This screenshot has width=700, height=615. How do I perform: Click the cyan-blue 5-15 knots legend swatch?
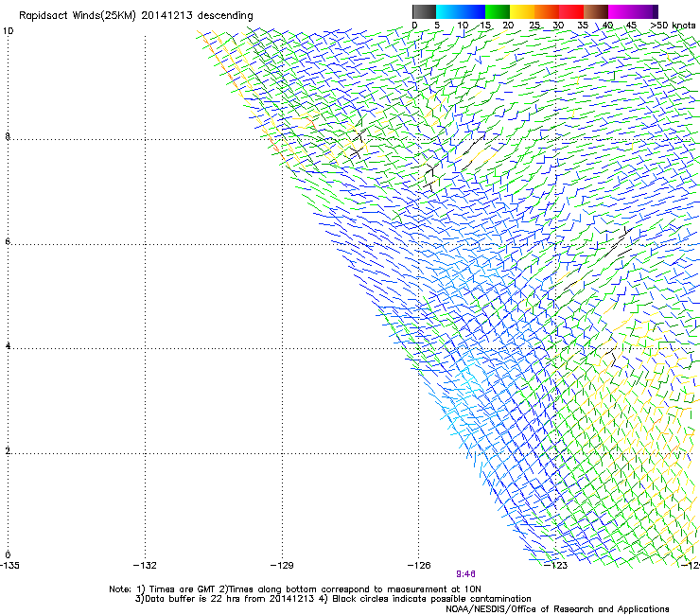click(461, 11)
